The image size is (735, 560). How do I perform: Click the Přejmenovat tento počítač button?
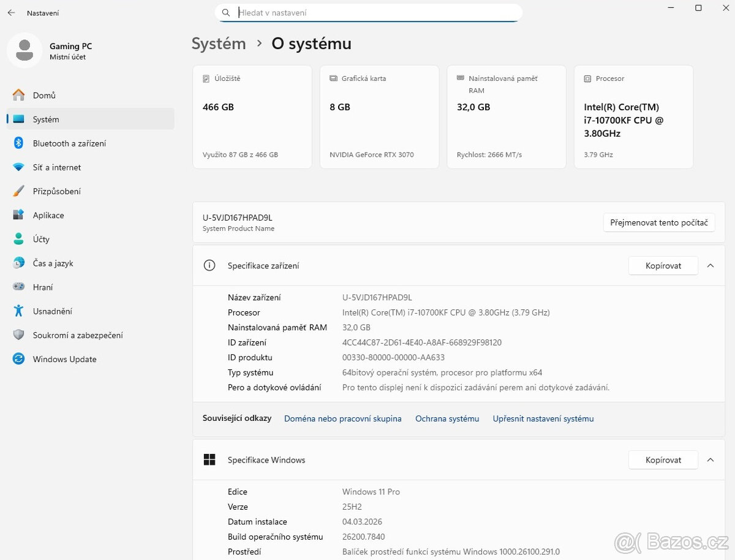(659, 222)
